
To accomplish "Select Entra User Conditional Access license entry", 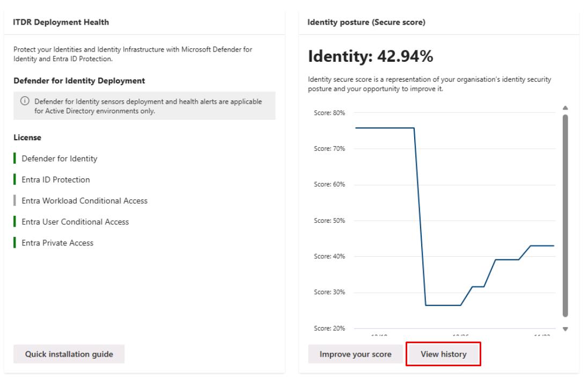I will coord(75,222).
